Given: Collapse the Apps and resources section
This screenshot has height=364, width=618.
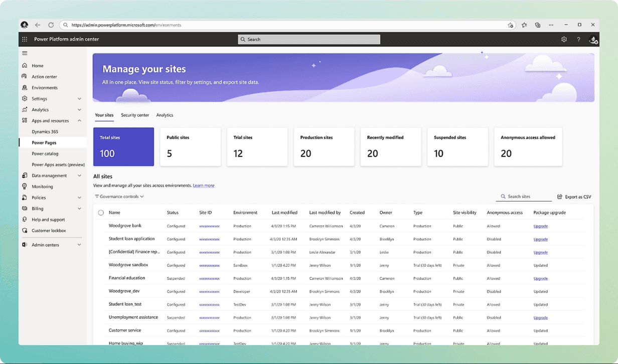Looking at the screenshot, I should click(79, 121).
